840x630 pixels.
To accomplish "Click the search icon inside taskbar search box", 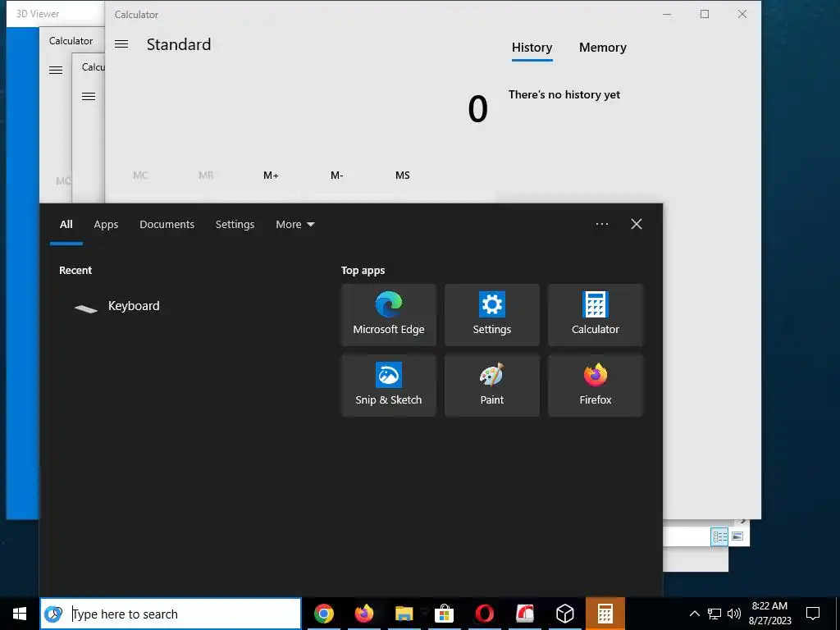I will [x=53, y=614].
